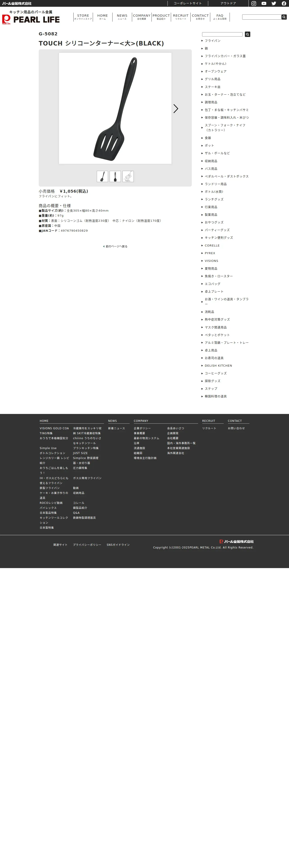Open the Twitter icon link
Screen dimensions: 289x868
[274, 3]
